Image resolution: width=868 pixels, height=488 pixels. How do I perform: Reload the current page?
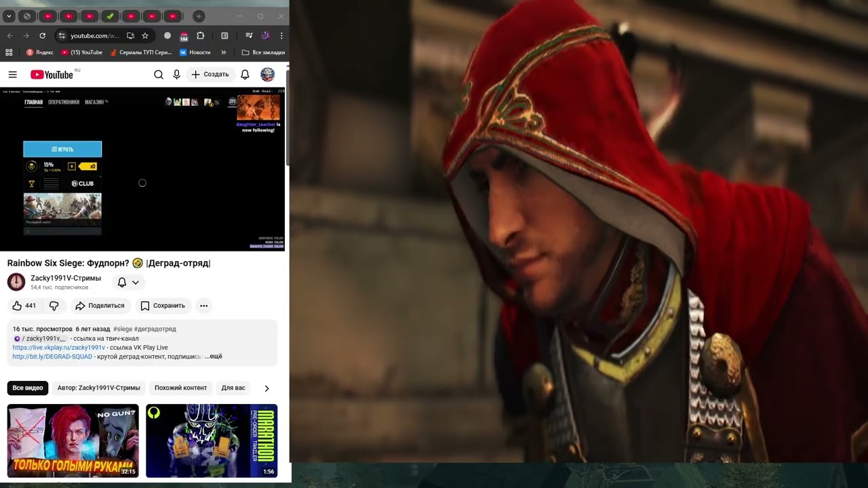tap(42, 36)
